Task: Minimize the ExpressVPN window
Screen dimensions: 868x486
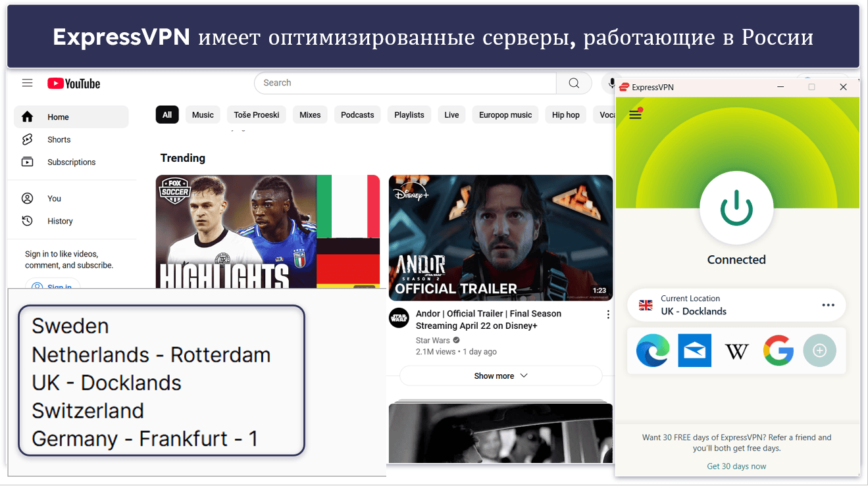Action: (780, 87)
